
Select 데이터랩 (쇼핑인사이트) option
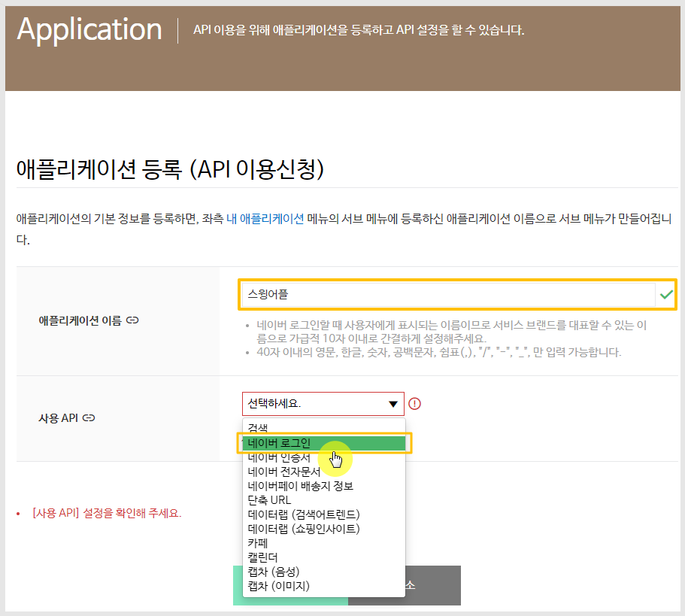324,529
